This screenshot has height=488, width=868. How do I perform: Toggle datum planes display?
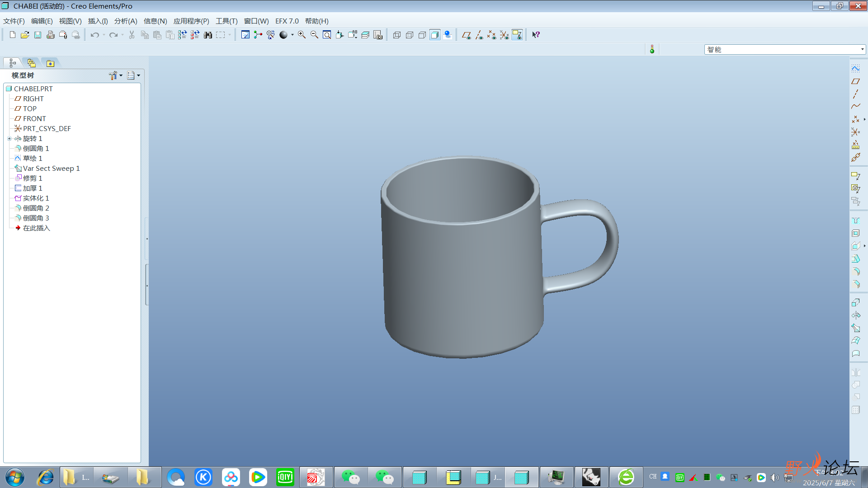coord(466,35)
